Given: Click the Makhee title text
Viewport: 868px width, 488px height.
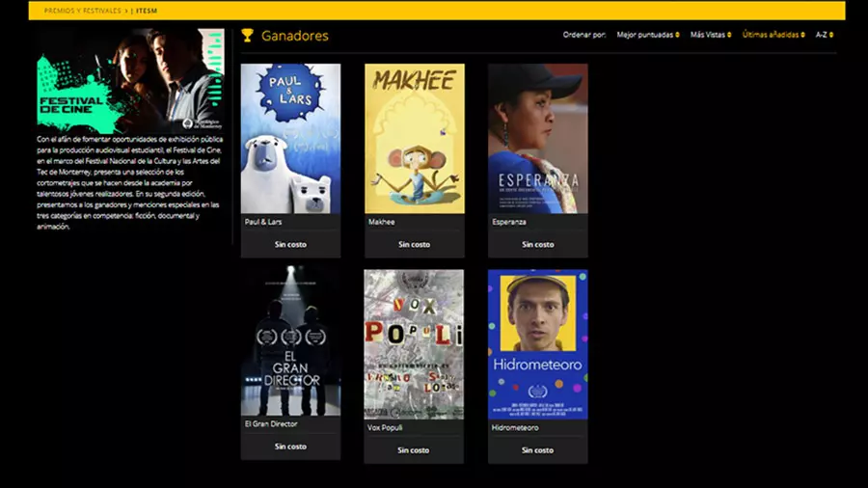Looking at the screenshot, I should tap(381, 221).
